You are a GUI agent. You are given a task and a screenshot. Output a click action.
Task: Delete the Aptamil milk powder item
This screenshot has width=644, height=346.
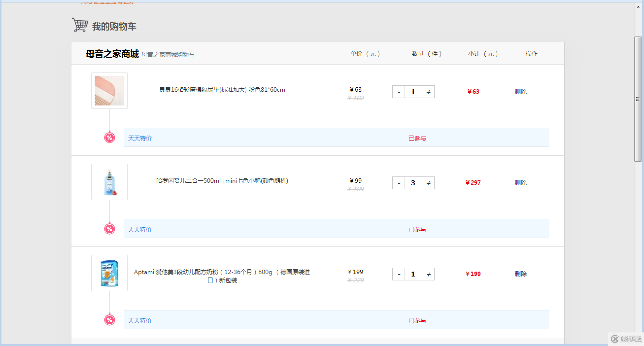pos(521,274)
